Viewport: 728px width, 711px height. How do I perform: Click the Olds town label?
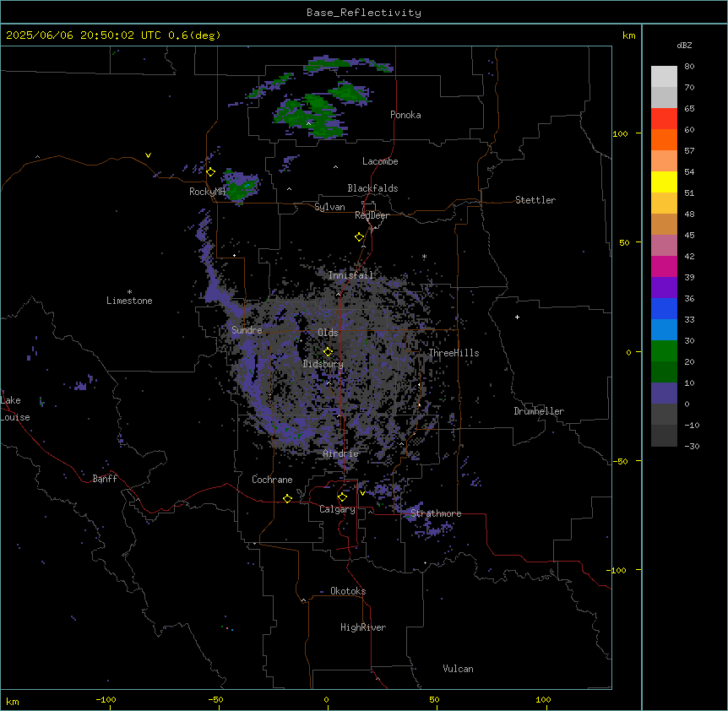tap(328, 333)
